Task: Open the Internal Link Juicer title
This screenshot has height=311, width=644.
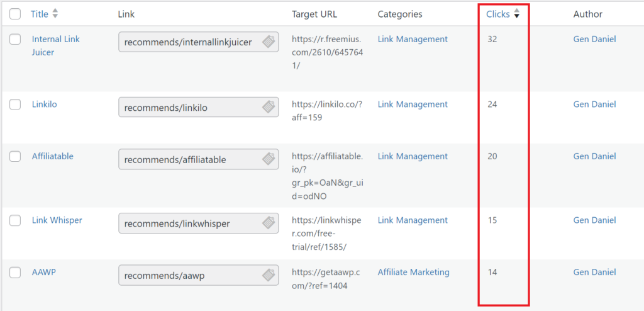Action: point(56,46)
